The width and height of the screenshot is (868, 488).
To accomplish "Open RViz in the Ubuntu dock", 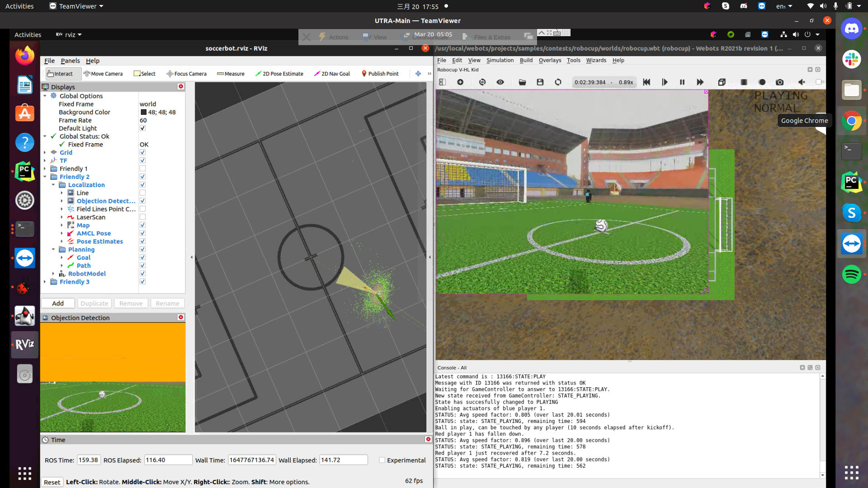I will (x=24, y=344).
